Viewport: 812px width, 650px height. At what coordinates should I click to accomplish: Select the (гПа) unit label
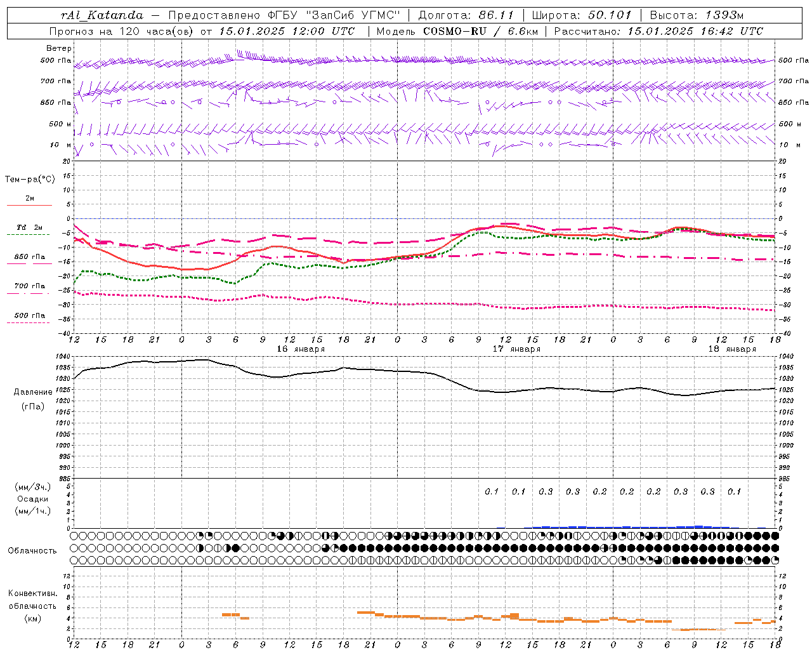pyautogui.click(x=33, y=407)
